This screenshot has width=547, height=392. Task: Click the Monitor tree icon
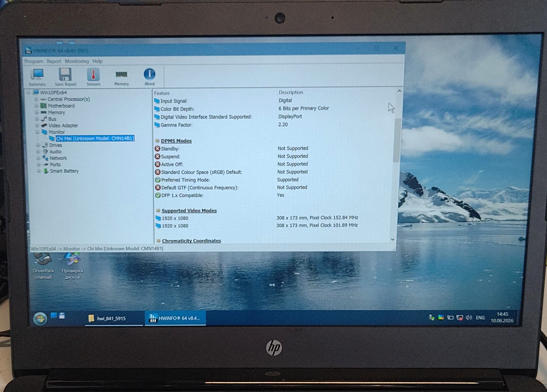pos(44,132)
